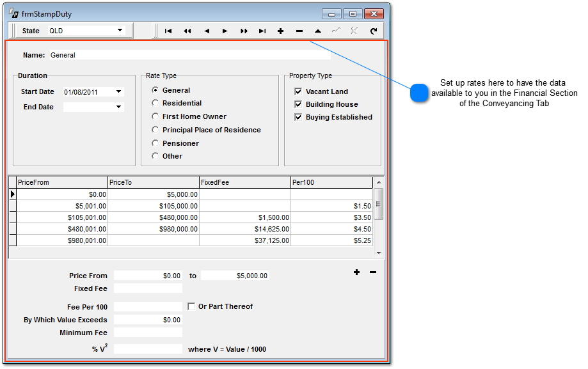Expand the End Date dropdown
The image size is (588, 369).
pos(118,107)
